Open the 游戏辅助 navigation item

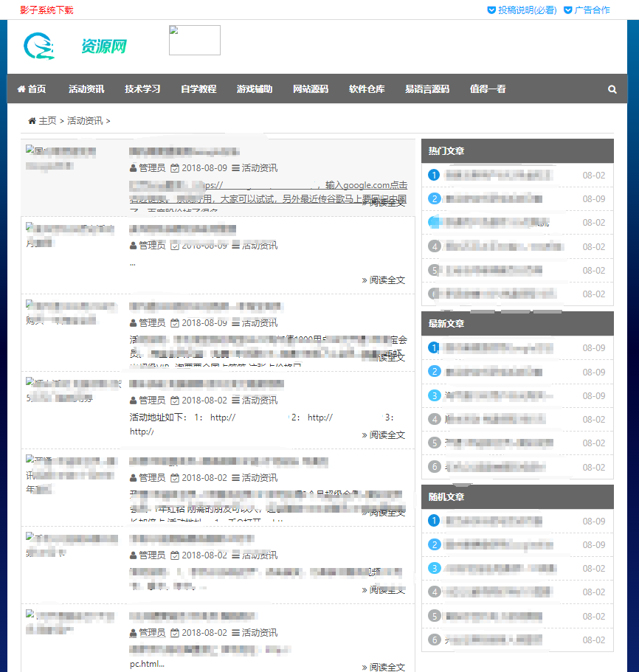tap(255, 89)
